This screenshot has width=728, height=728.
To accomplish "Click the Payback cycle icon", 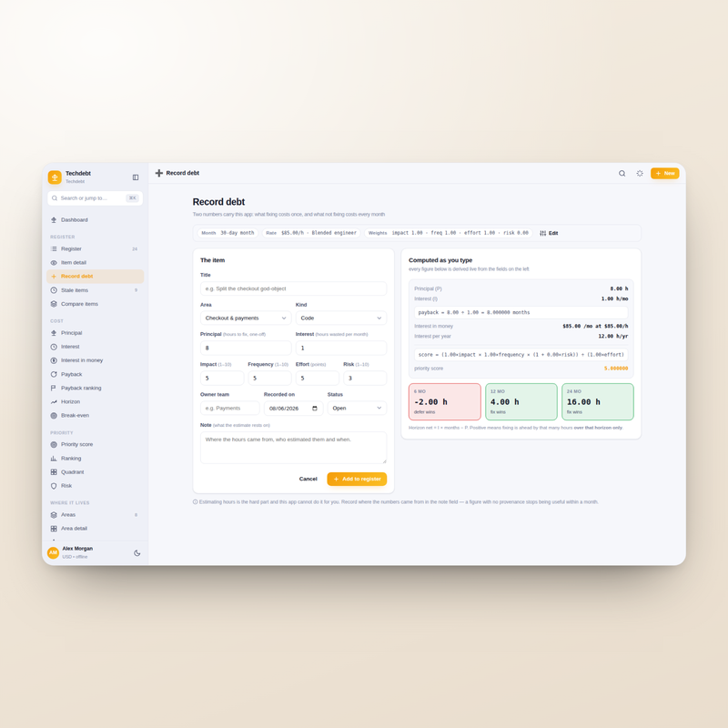I will coord(54,374).
